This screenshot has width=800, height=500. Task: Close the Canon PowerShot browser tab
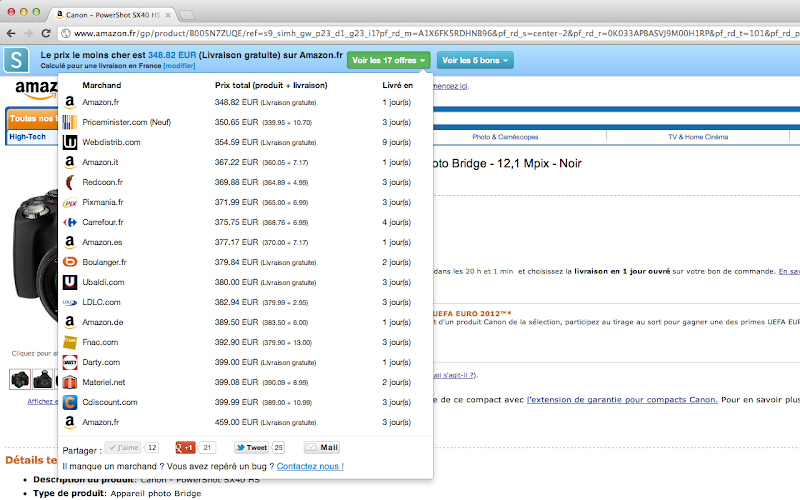point(168,15)
